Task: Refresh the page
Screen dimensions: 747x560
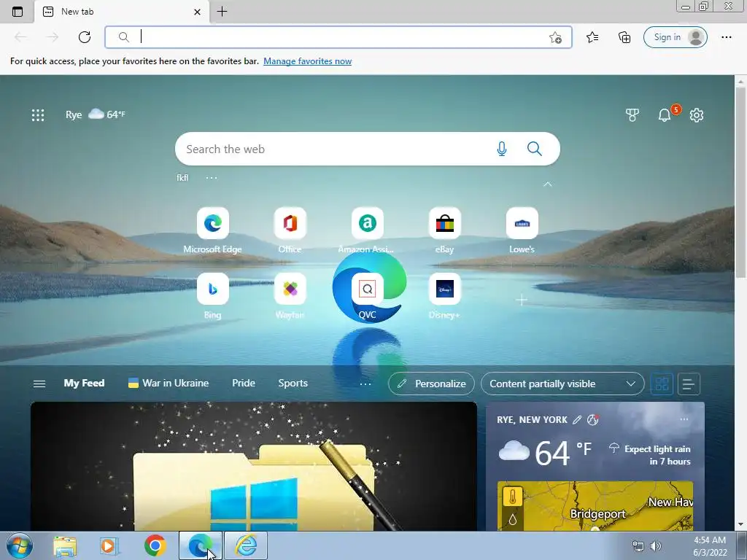Action: click(85, 37)
